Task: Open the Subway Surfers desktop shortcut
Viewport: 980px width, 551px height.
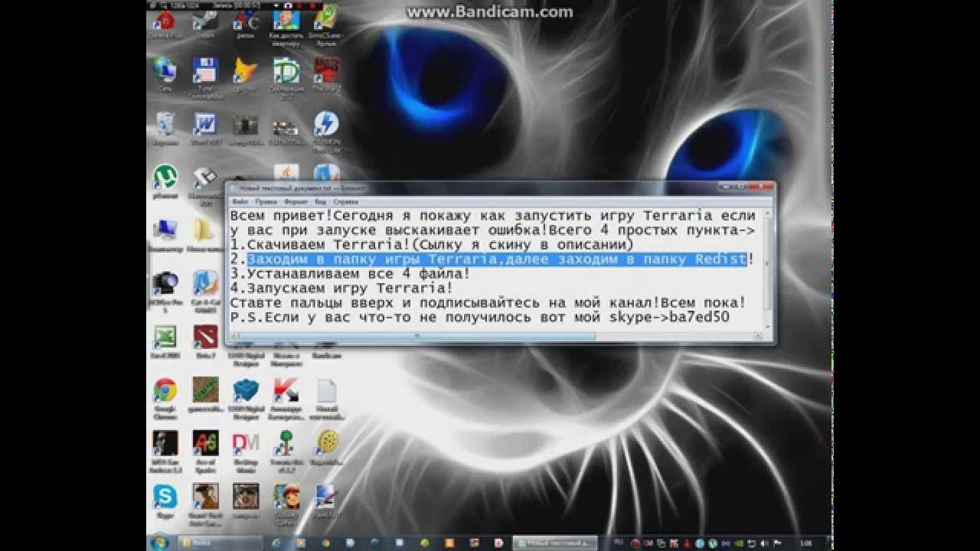Action: (x=286, y=497)
